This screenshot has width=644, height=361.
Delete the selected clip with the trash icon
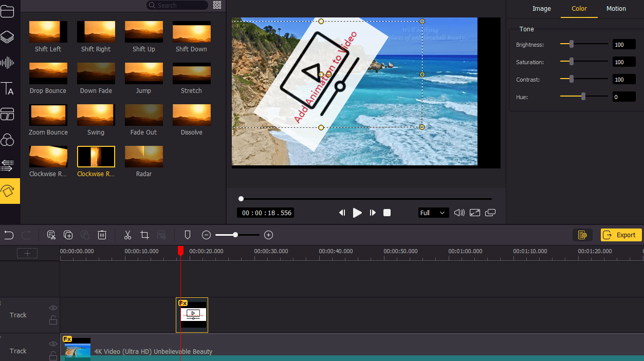point(102,235)
